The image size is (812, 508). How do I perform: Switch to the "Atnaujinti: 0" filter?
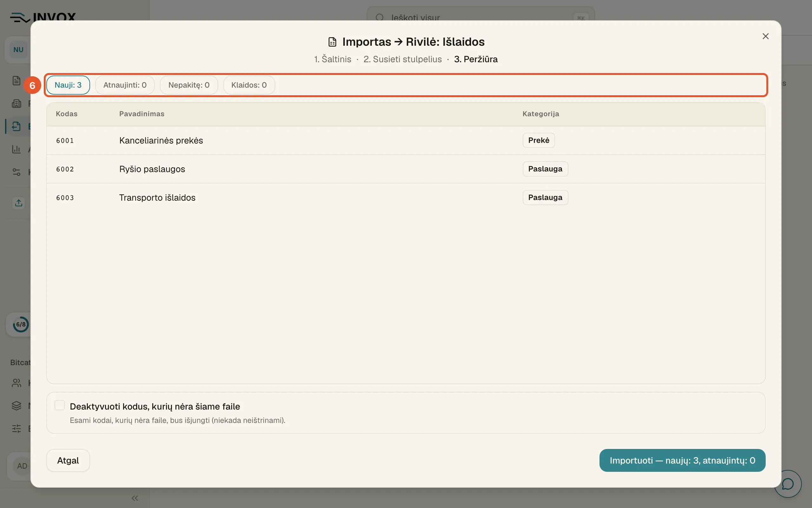[125, 85]
